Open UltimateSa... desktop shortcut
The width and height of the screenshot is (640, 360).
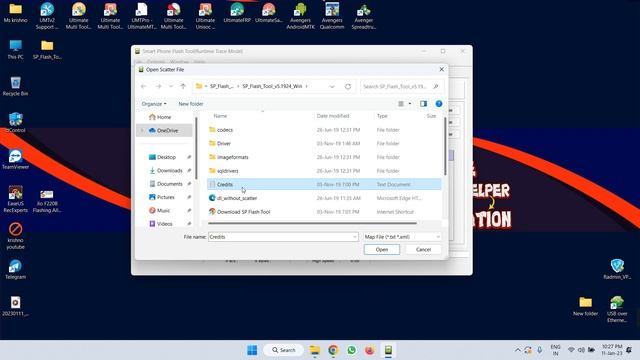[x=269, y=12]
